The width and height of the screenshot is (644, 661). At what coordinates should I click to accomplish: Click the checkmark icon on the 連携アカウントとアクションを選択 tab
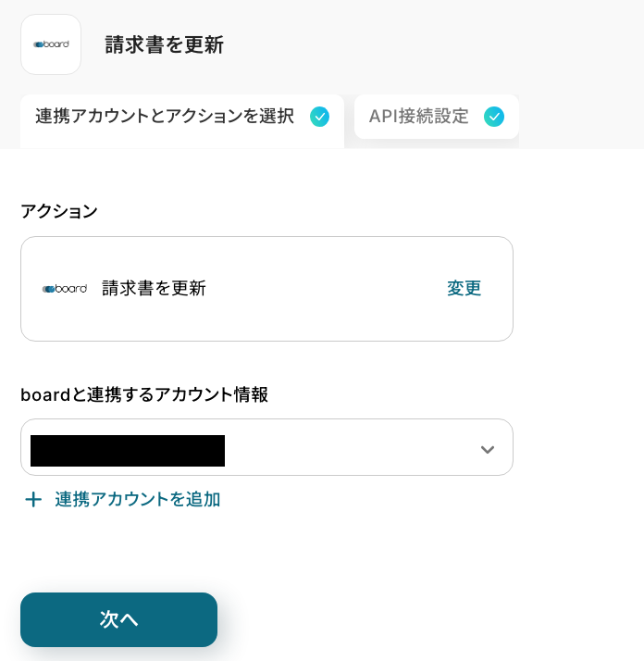tap(319, 117)
